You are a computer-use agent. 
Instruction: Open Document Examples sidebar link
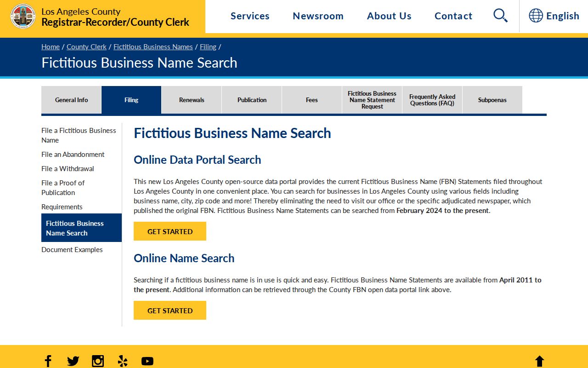pyautogui.click(x=72, y=250)
